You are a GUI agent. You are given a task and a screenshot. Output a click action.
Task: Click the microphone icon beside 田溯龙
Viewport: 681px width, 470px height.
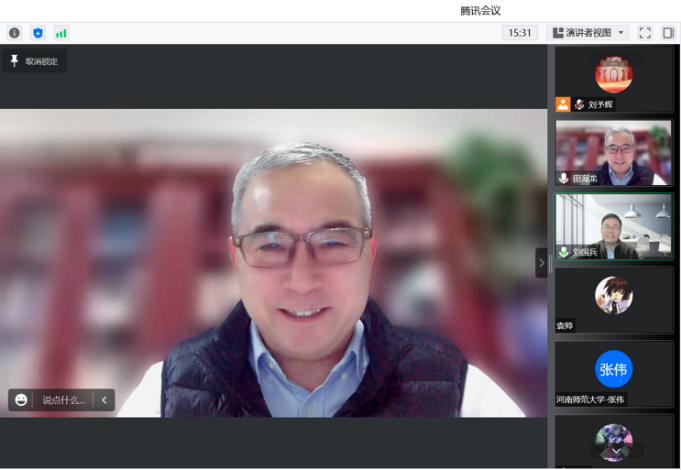(x=564, y=178)
